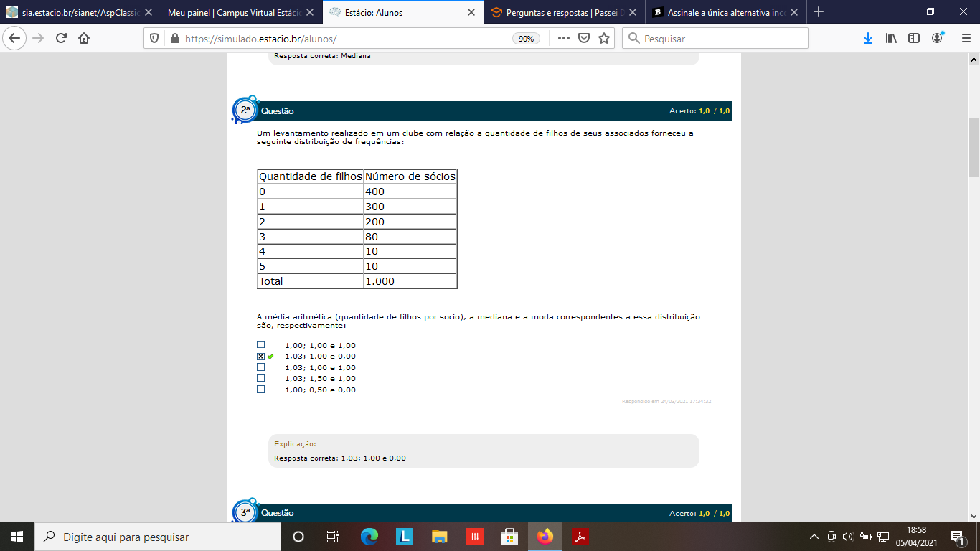
Task: Click the browser Reload button
Action: [x=61, y=39]
